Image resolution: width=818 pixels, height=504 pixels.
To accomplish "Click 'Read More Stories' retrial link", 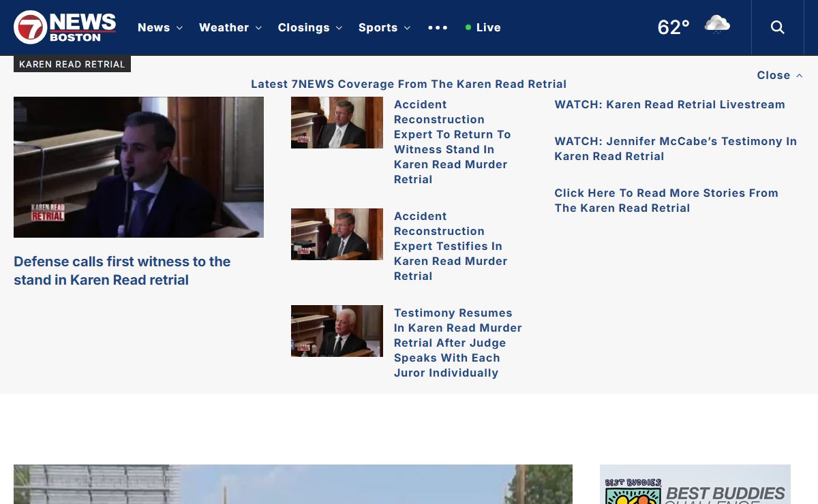I will 666,200.
